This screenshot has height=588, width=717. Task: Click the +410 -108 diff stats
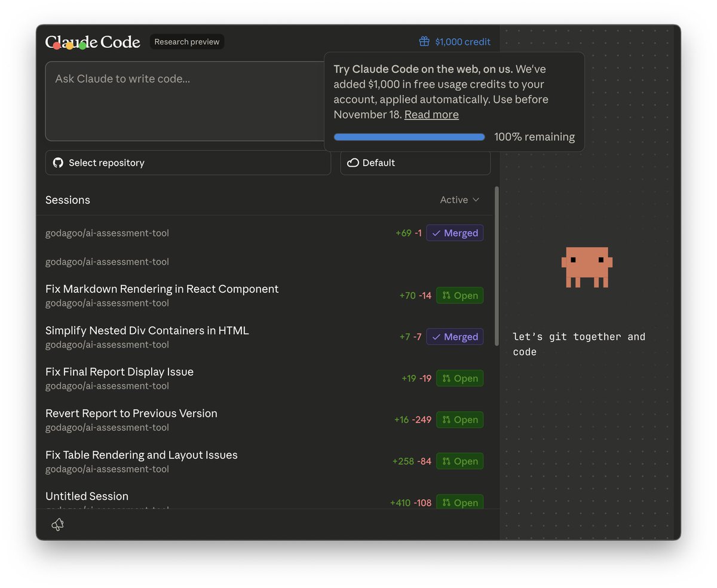click(x=411, y=503)
